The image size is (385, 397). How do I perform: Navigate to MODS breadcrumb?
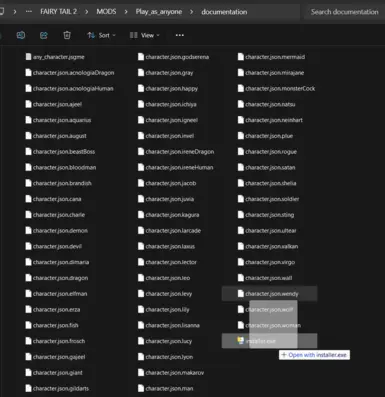click(106, 12)
